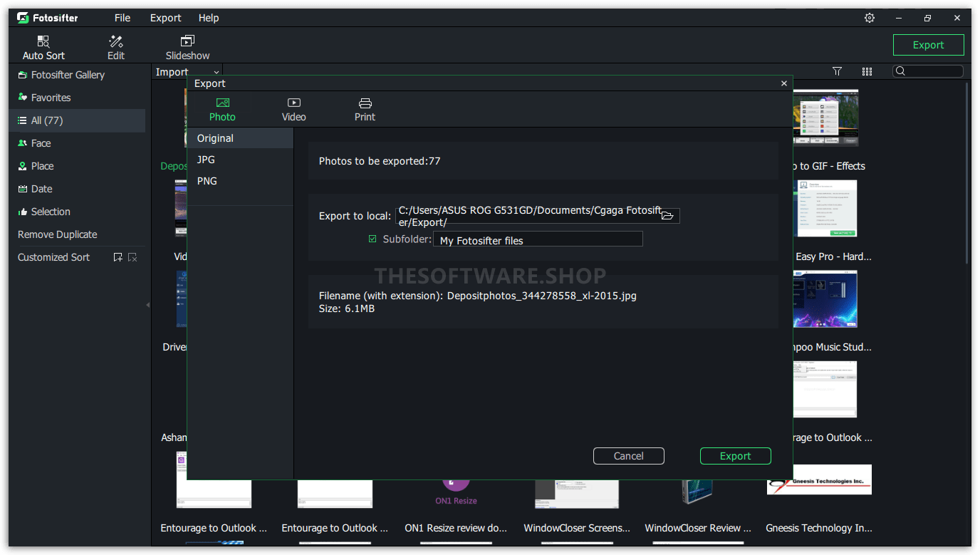The width and height of the screenshot is (980, 555).
Task: Click the filter funnel icon
Action: coord(837,71)
